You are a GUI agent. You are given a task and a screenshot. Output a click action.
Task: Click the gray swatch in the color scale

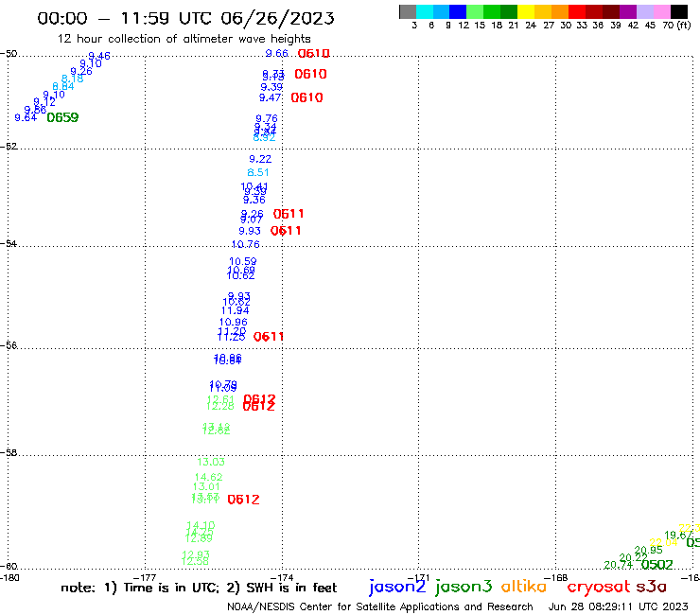coord(408,11)
